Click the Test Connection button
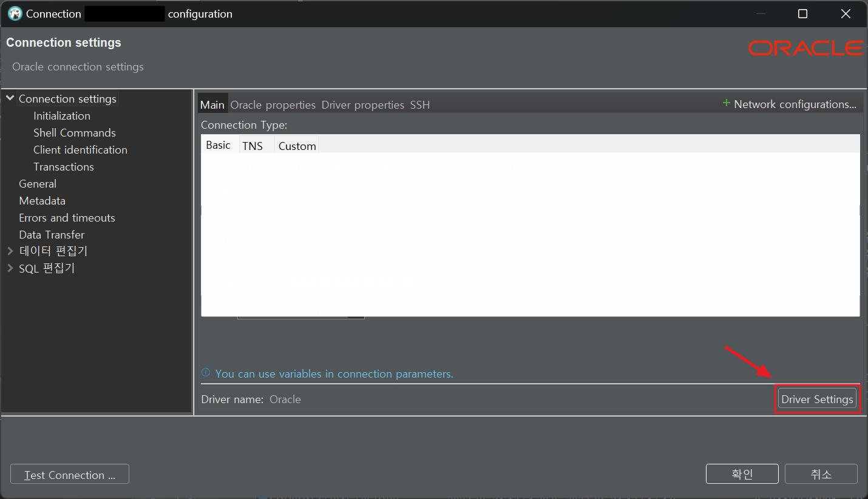This screenshot has height=499, width=868. (x=70, y=475)
